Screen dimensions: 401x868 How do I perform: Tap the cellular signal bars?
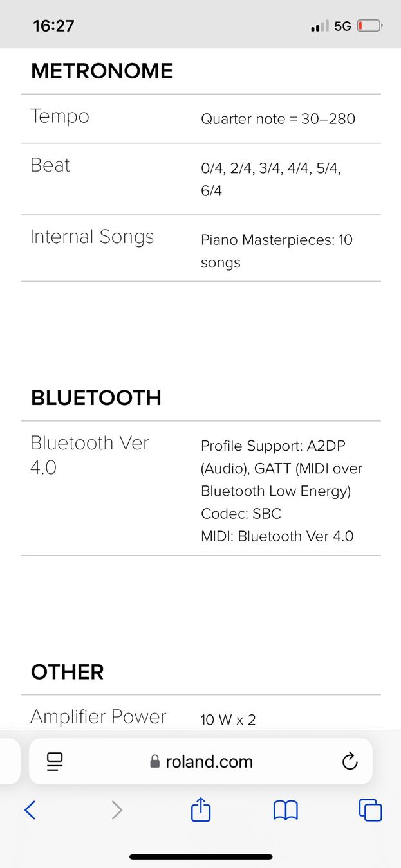click(319, 26)
